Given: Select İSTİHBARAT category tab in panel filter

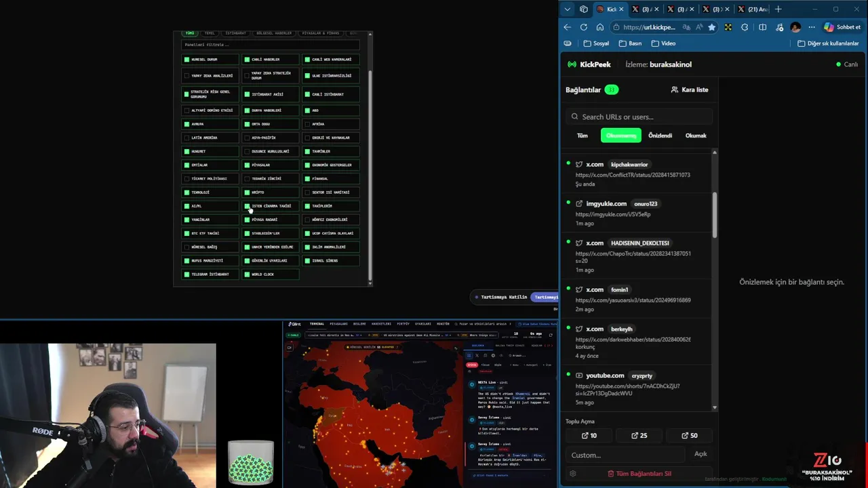Looking at the screenshot, I should tap(236, 33).
